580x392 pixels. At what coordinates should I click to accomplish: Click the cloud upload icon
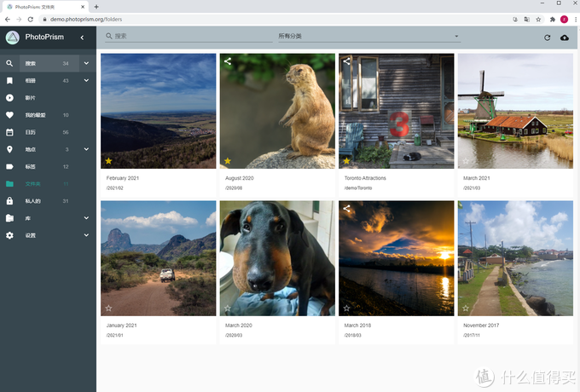pyautogui.click(x=564, y=37)
